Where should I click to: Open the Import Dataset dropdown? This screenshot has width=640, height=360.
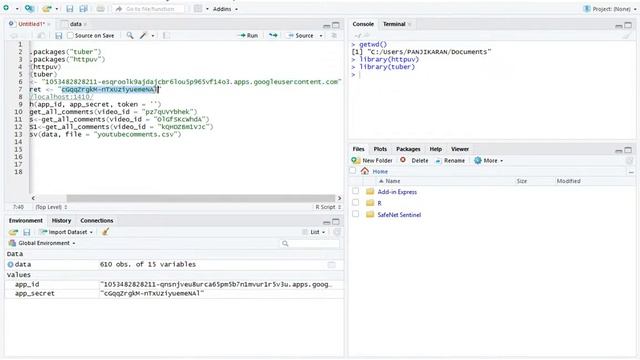click(x=66, y=232)
